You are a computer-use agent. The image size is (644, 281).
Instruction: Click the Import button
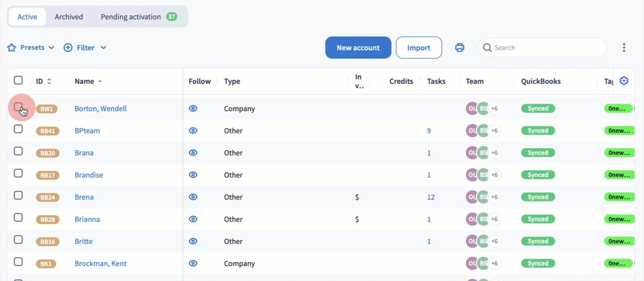[x=419, y=48]
